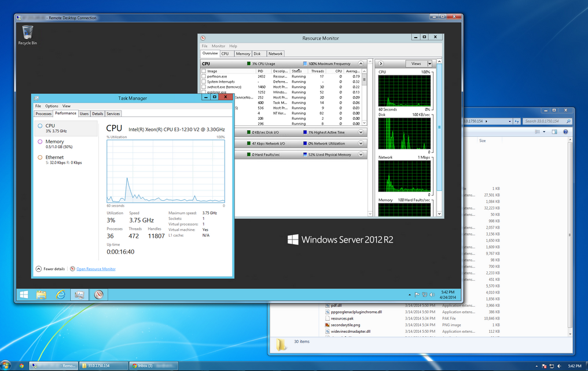
Task: Open File Explorer from the remote taskbar
Action: point(41,295)
